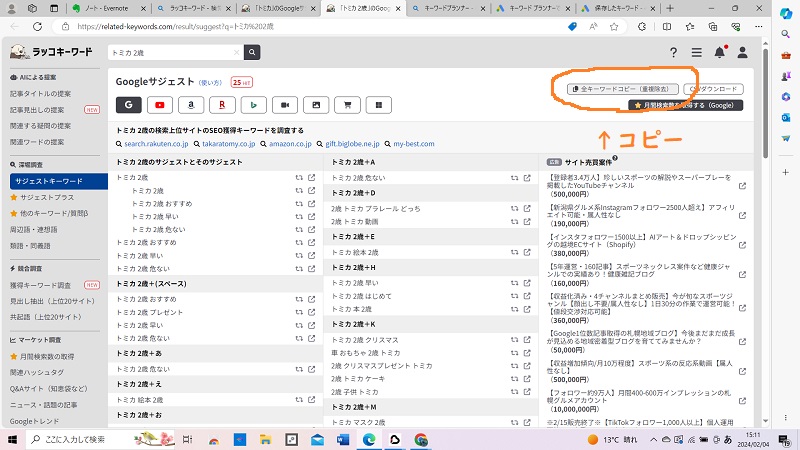Select the Amazon suggest source icon

tap(191, 103)
